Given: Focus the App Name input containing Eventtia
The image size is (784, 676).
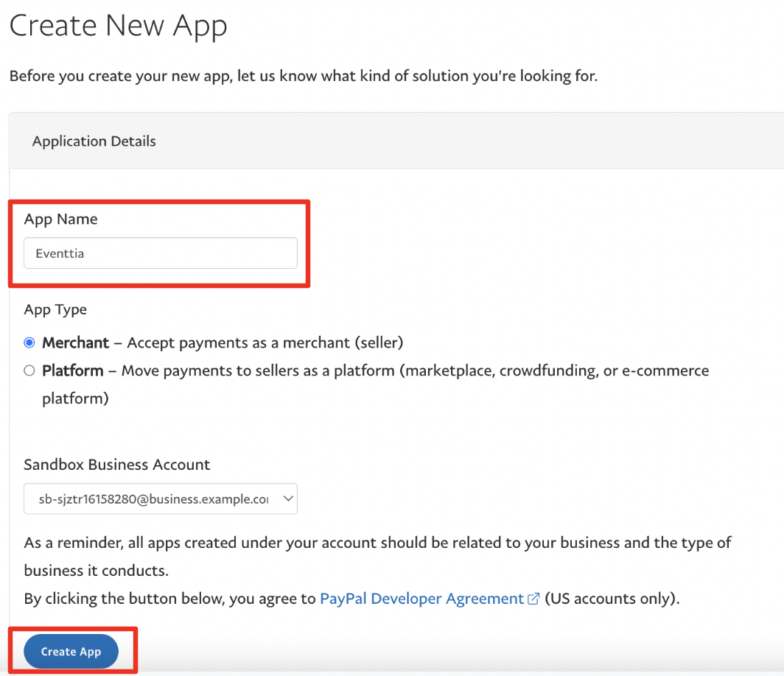Looking at the screenshot, I should click(x=161, y=253).
